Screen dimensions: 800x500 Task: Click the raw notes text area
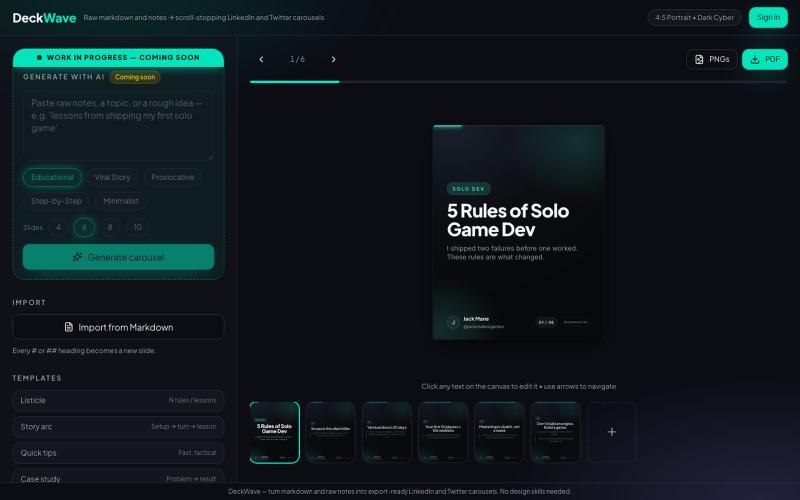118,126
